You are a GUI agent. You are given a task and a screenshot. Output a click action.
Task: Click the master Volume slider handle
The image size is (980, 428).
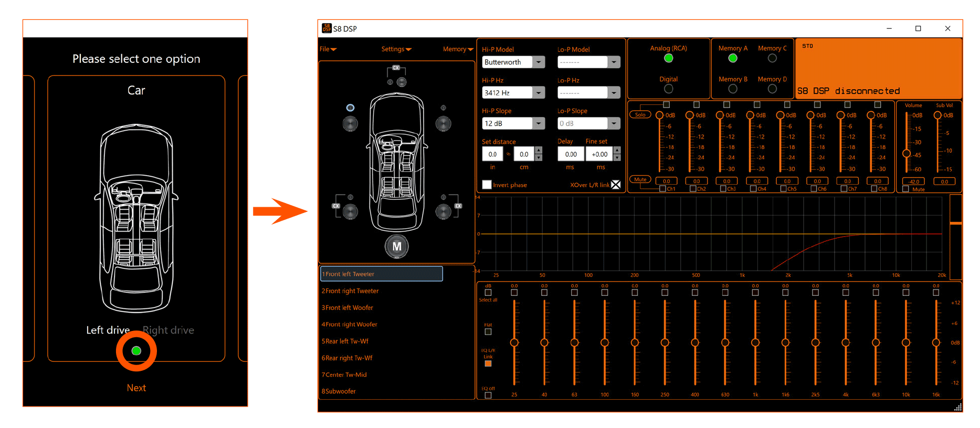[907, 154]
